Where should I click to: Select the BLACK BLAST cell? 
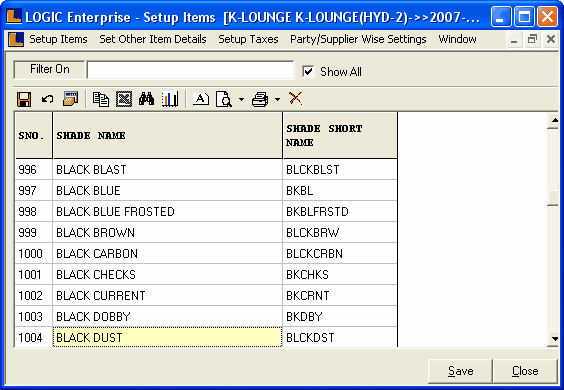click(168, 169)
